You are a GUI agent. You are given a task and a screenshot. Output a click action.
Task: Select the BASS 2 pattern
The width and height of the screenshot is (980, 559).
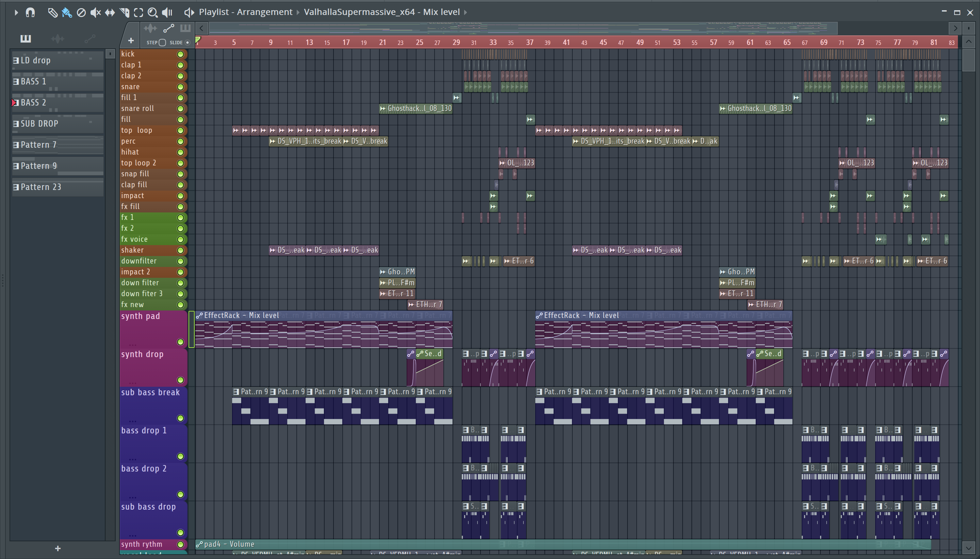click(x=58, y=103)
